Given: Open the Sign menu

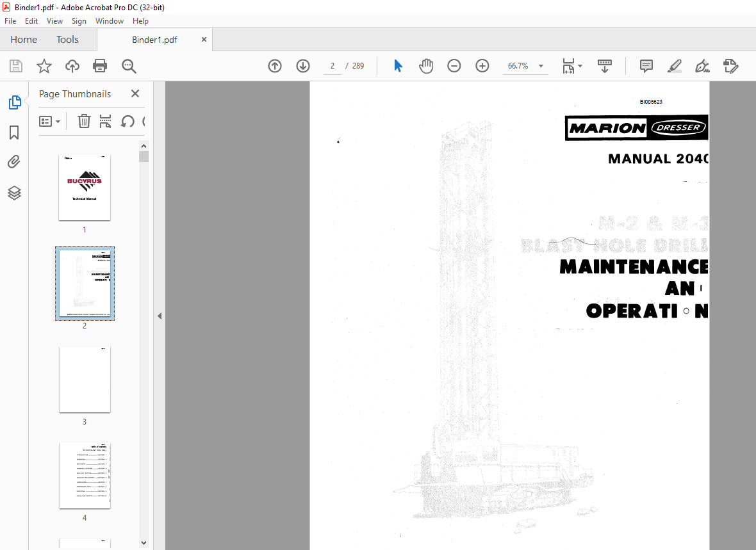Looking at the screenshot, I should point(79,20).
